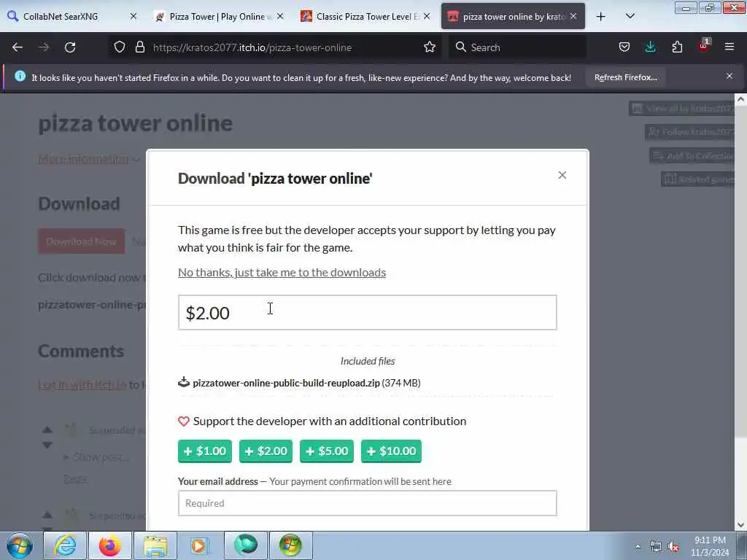Open the Firefox downloads panel
Viewport: 747px width, 560px height.
click(650, 47)
